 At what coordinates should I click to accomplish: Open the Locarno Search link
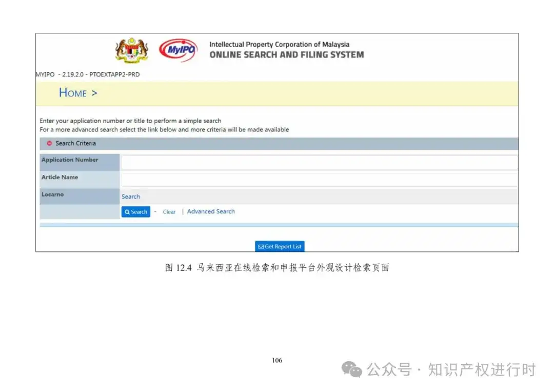tap(131, 197)
